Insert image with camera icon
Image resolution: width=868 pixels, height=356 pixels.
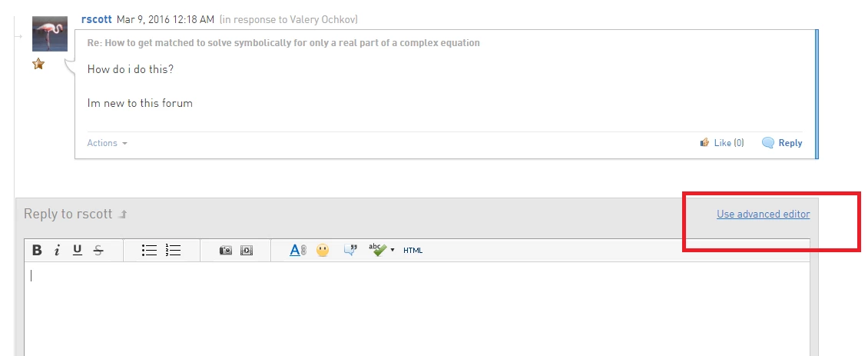[x=225, y=251]
